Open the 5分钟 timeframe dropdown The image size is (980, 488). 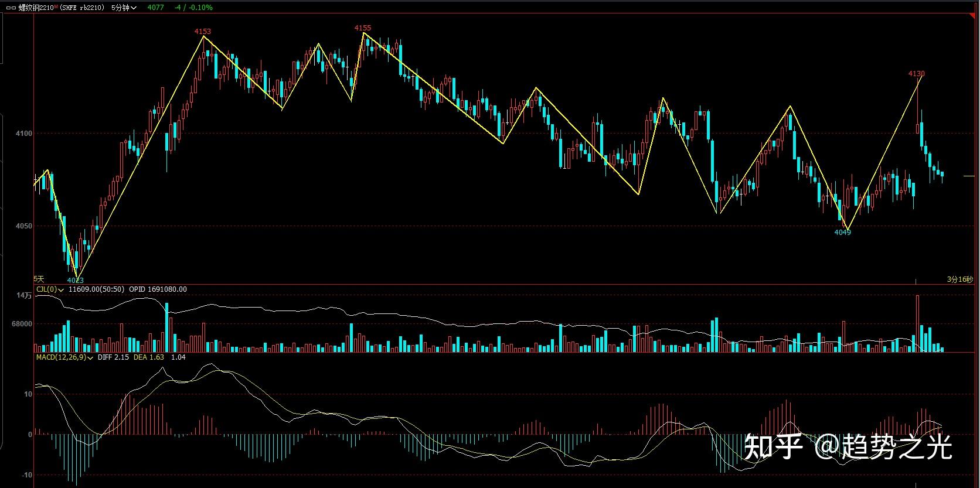(x=124, y=8)
